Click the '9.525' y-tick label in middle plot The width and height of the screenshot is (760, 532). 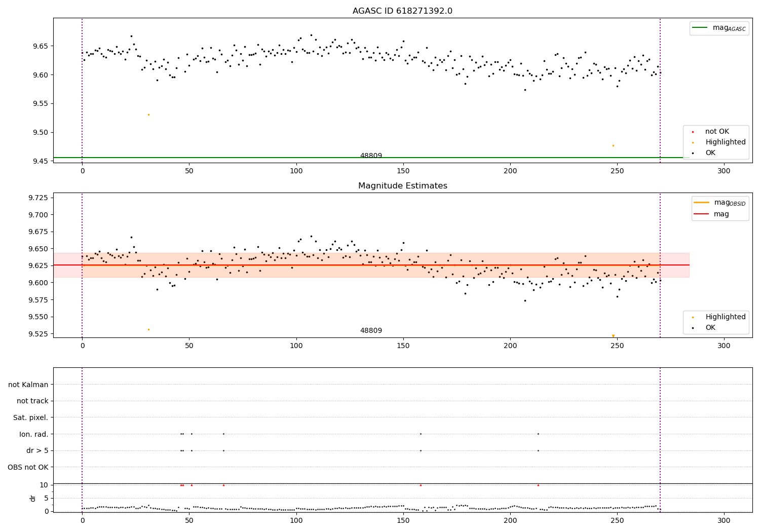coord(38,334)
